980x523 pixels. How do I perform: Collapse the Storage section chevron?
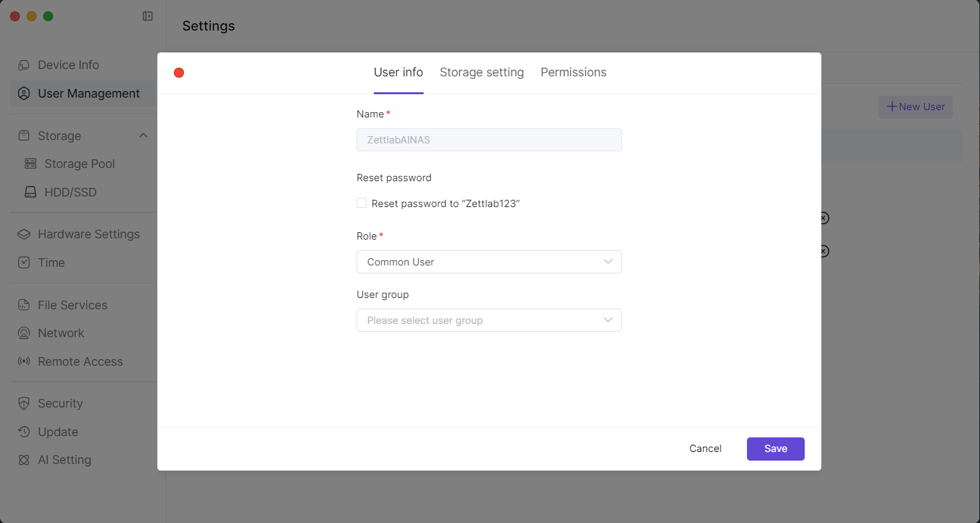coord(143,135)
